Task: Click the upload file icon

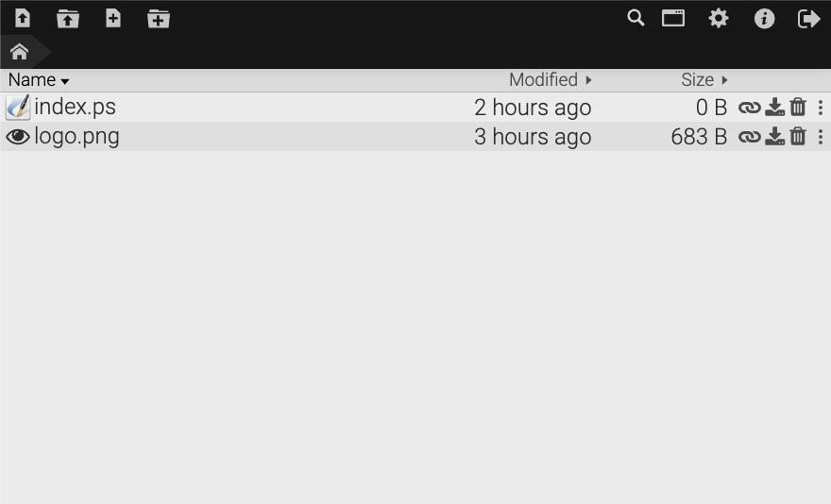Action: coord(23,18)
